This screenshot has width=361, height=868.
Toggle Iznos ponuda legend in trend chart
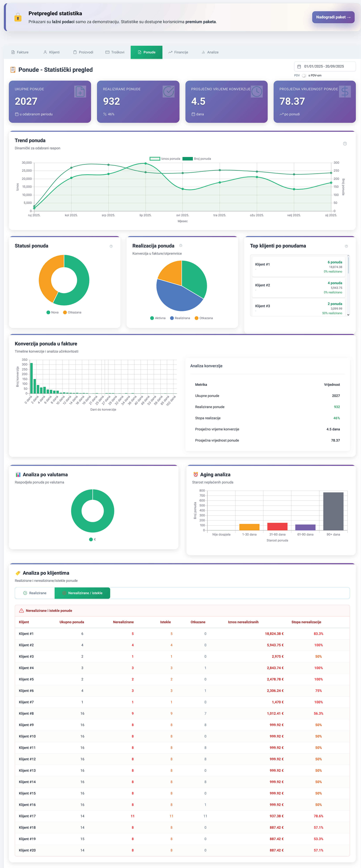[x=165, y=159]
